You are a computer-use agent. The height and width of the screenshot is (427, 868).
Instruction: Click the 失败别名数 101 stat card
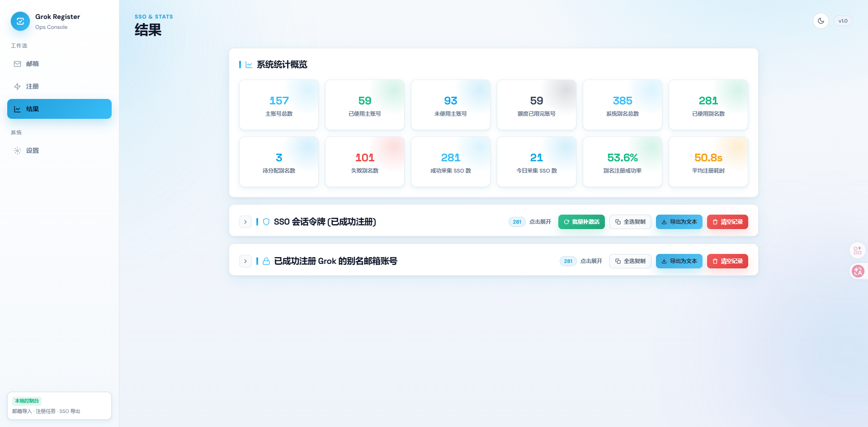click(365, 162)
